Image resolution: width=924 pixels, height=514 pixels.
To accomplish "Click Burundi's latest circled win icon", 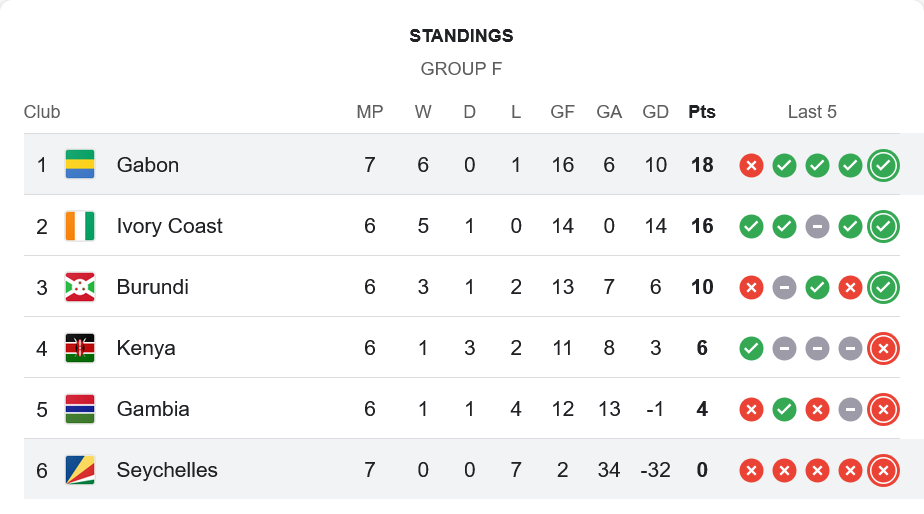I will coord(883,287).
